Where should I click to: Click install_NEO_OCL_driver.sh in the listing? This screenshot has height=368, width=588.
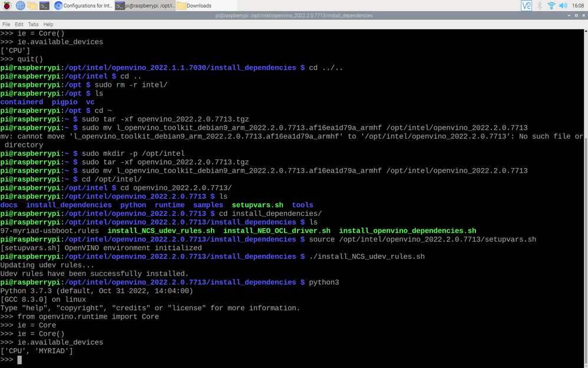[x=277, y=231]
